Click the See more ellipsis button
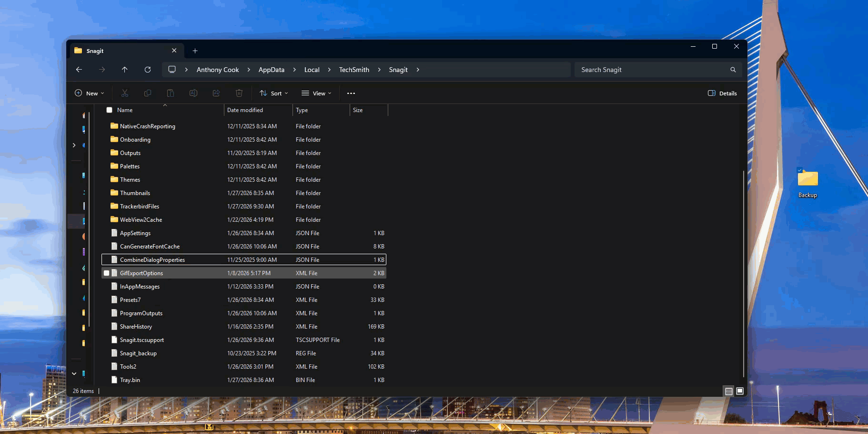Image resolution: width=868 pixels, height=434 pixels. (x=351, y=93)
